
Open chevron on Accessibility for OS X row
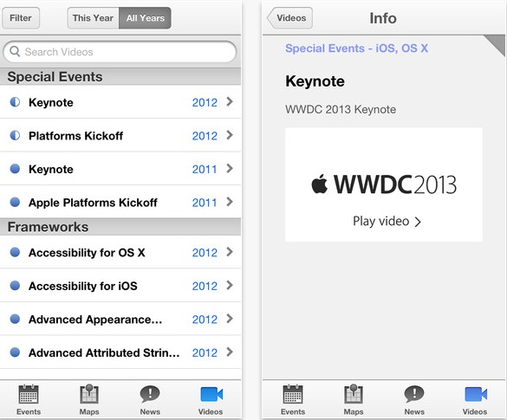click(230, 252)
